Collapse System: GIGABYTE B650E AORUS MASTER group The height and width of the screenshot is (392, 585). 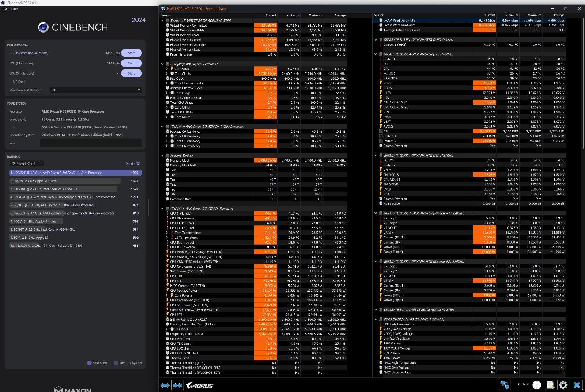coord(162,20)
